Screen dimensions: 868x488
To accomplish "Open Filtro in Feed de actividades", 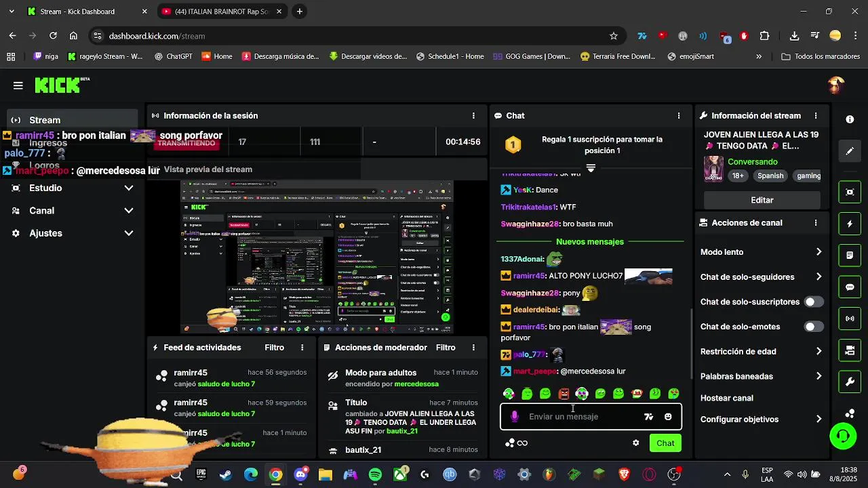I will point(274,348).
